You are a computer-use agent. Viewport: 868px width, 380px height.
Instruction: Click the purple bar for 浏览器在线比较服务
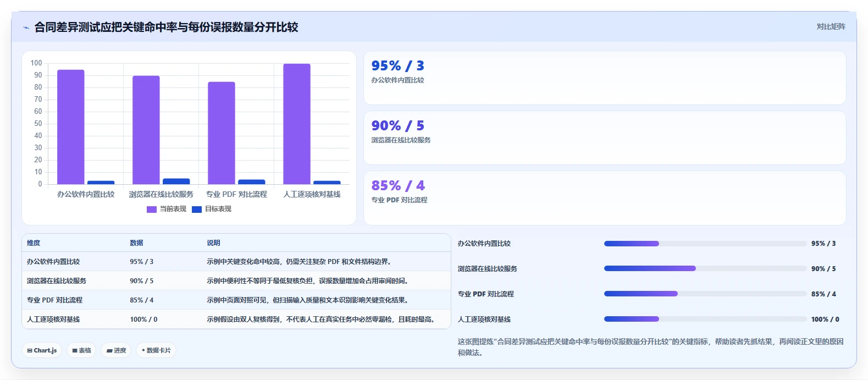146,130
